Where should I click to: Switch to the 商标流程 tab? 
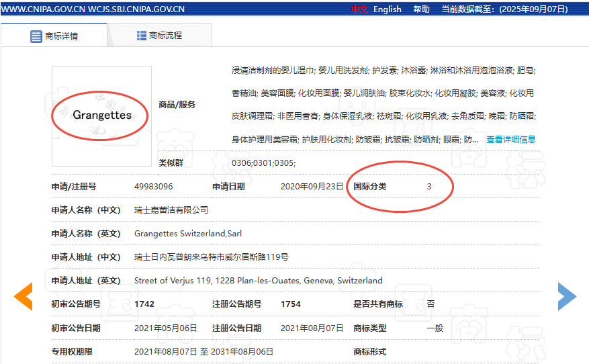click(x=160, y=36)
